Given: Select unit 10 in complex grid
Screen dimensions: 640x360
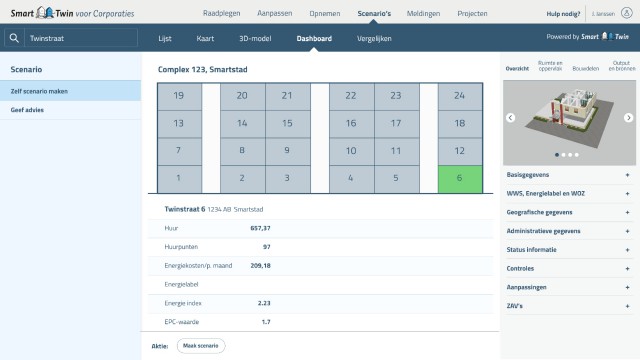Looking at the screenshot, I should pyautogui.click(x=351, y=151).
